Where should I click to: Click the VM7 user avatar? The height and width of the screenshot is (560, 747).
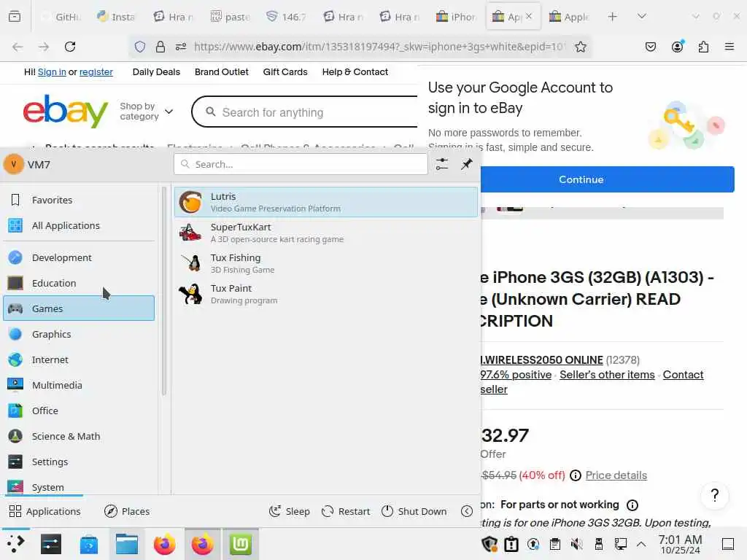(13, 165)
